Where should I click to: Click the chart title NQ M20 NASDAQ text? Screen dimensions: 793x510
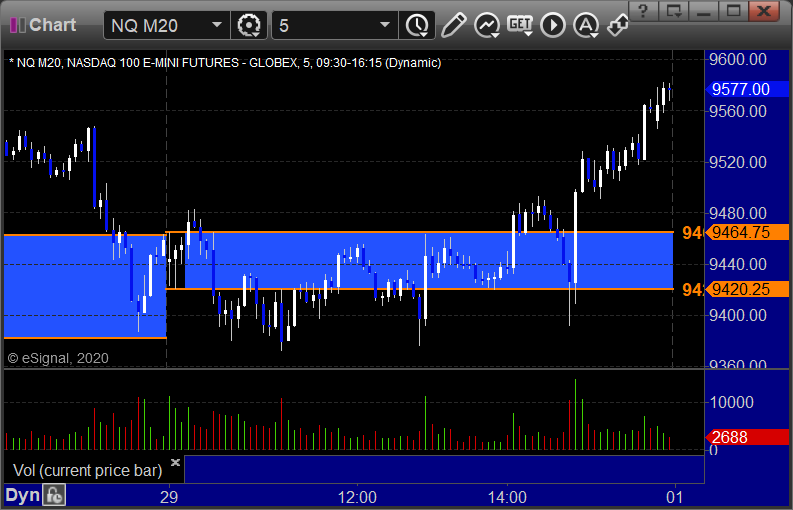pos(225,63)
